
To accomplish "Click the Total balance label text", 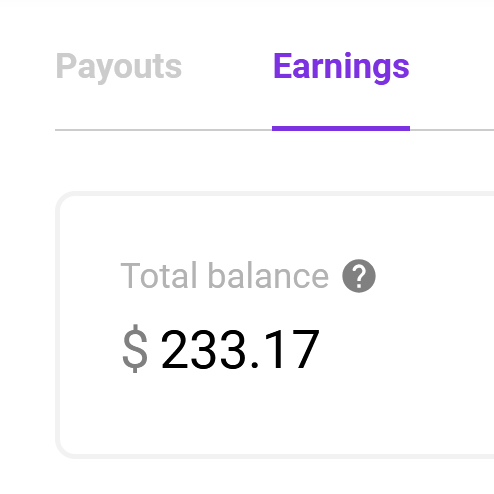I will [224, 276].
